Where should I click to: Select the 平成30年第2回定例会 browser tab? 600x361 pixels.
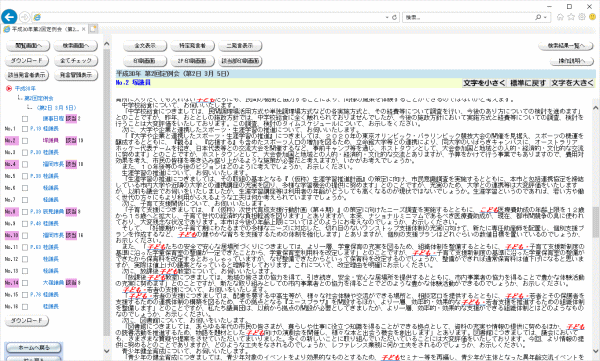(x=45, y=29)
